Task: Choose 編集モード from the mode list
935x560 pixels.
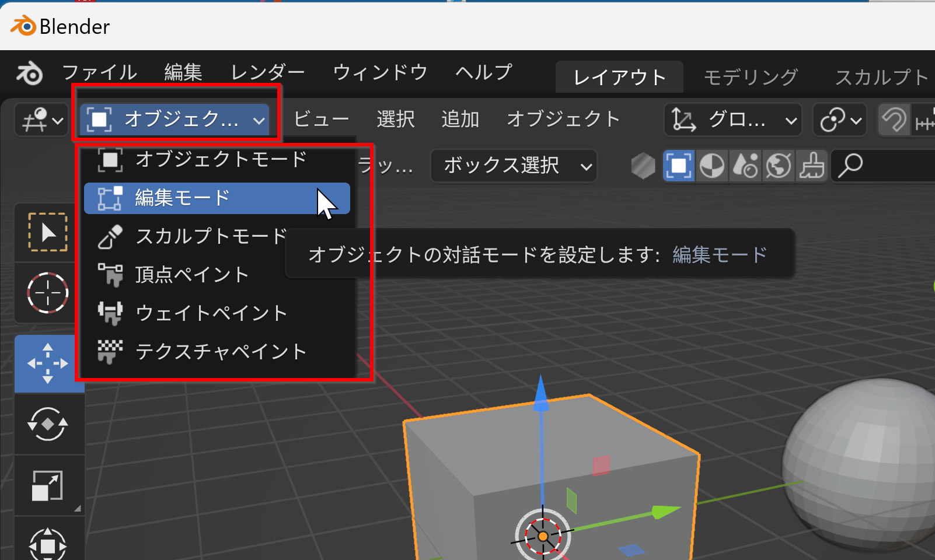Action: pos(217,198)
